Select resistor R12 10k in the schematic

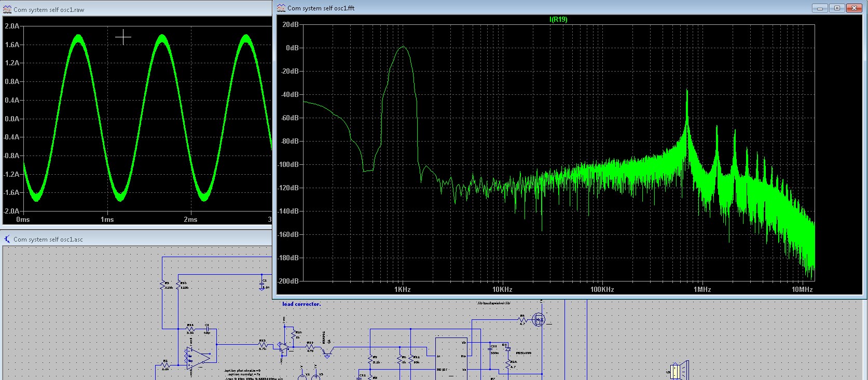click(x=411, y=359)
